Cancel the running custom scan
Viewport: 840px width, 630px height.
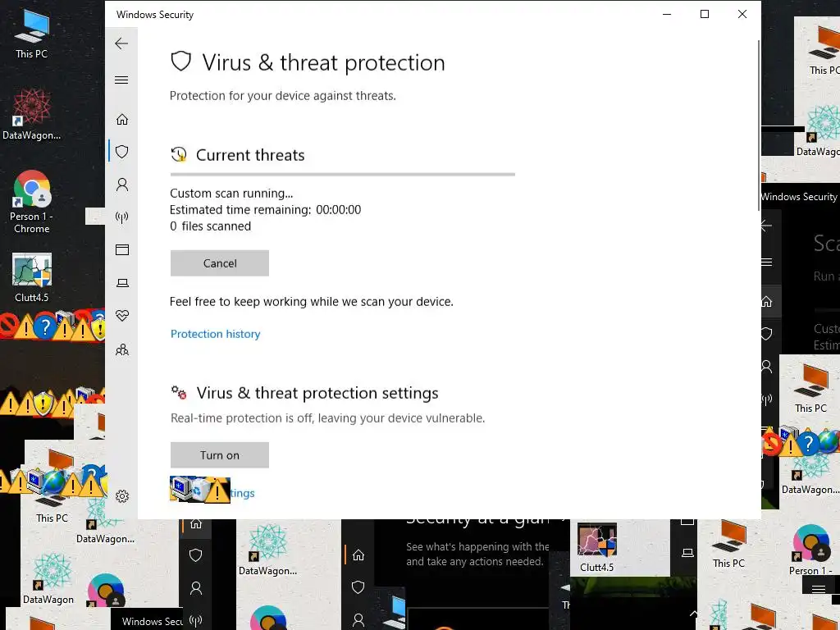[x=220, y=263]
